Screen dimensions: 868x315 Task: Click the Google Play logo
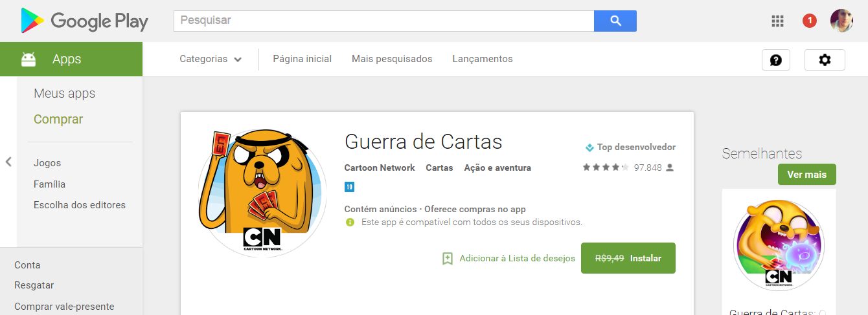coord(84,21)
